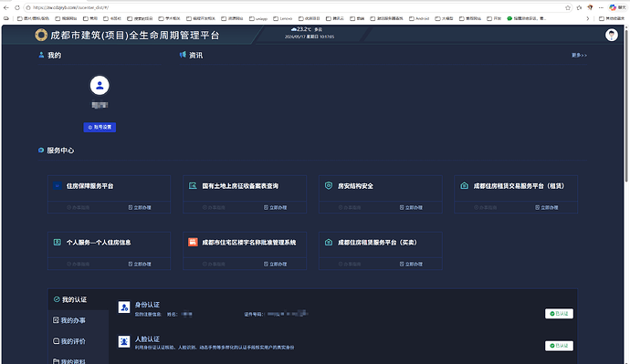This screenshot has height=364, width=630.
Task: Open the uniapp bookmarks folder
Action: coord(258,18)
